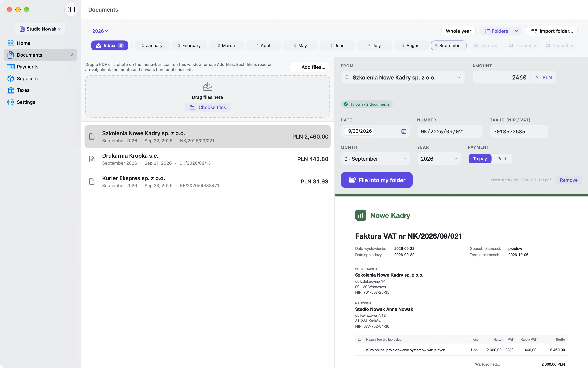Click the Choose files button
588x368 pixels.
pos(207,107)
